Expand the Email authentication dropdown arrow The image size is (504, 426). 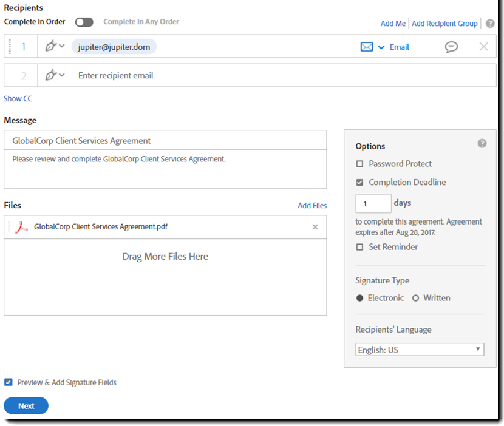(x=381, y=47)
